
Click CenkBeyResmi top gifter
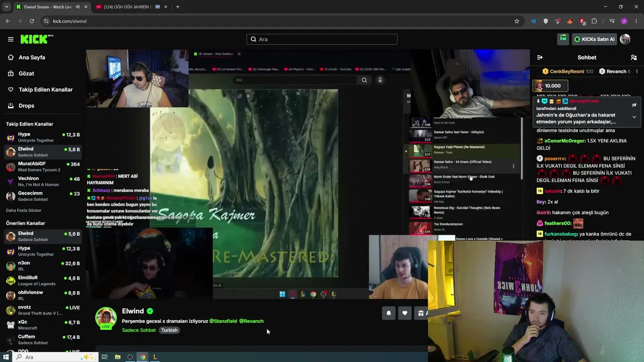[568, 71]
